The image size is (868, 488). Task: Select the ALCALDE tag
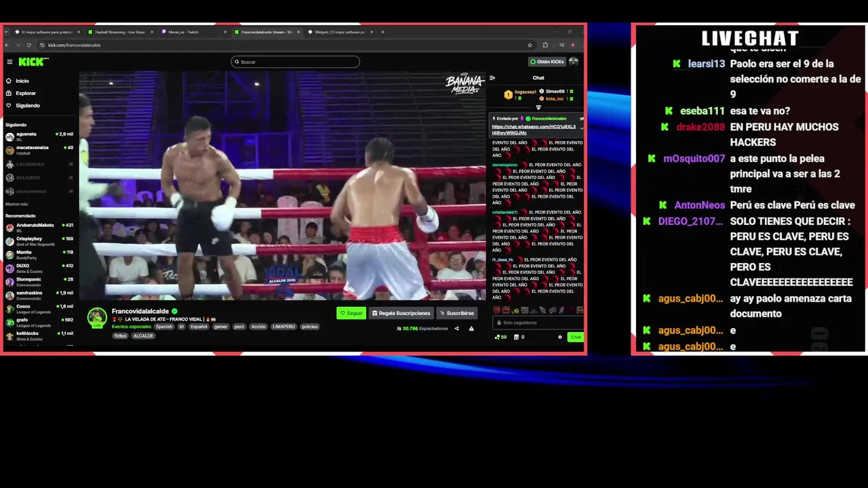pos(143,335)
